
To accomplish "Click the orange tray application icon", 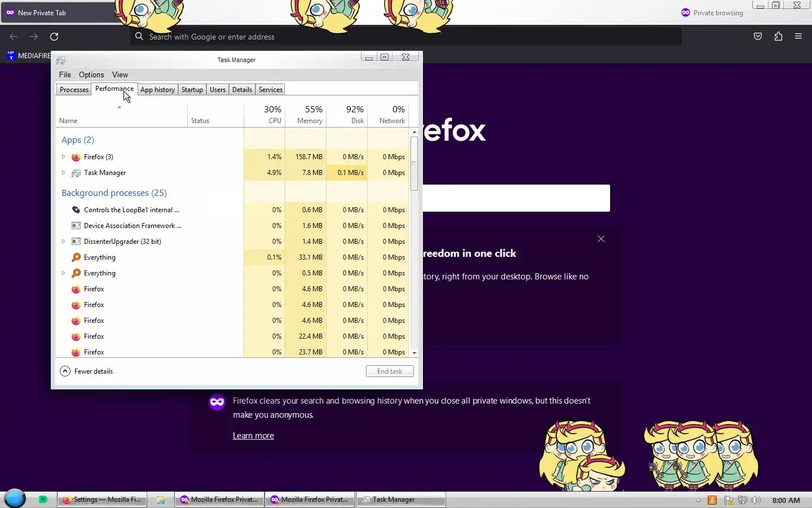I will pyautogui.click(x=712, y=500).
